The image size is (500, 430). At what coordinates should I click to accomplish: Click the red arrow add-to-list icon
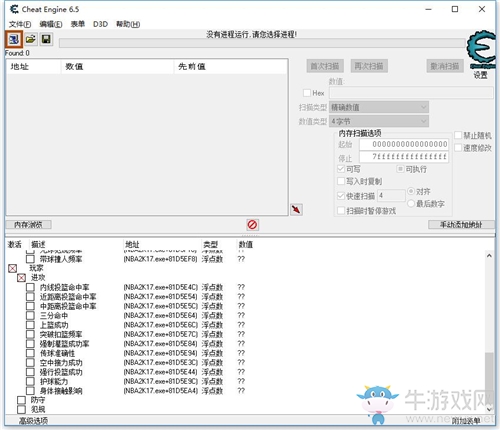click(x=296, y=209)
